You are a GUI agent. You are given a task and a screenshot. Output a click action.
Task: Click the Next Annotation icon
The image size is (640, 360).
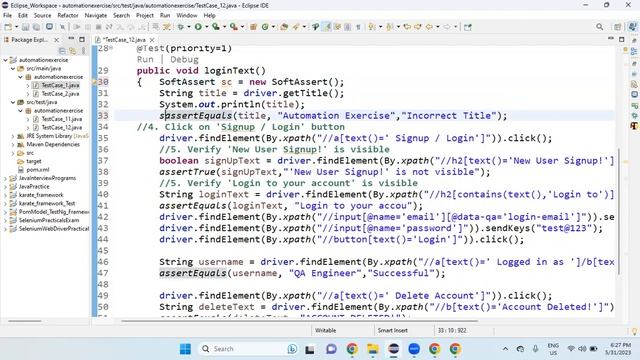(371, 27)
